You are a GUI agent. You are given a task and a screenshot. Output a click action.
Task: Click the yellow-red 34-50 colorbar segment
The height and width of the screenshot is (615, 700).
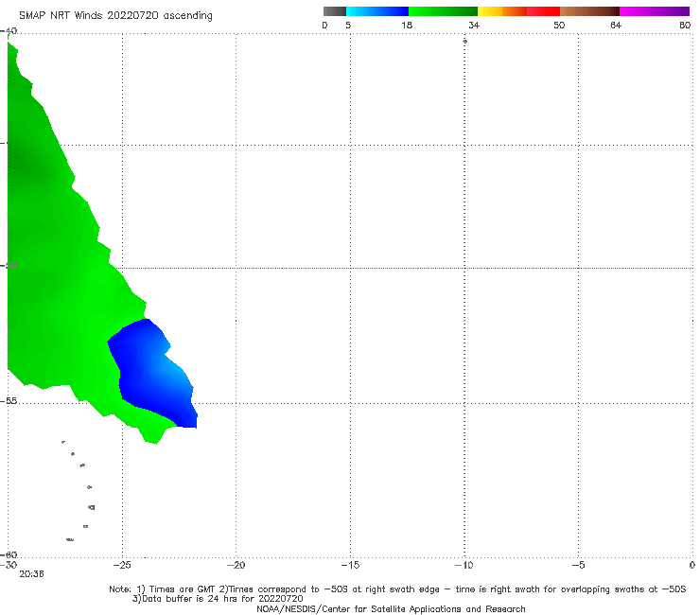(x=518, y=11)
